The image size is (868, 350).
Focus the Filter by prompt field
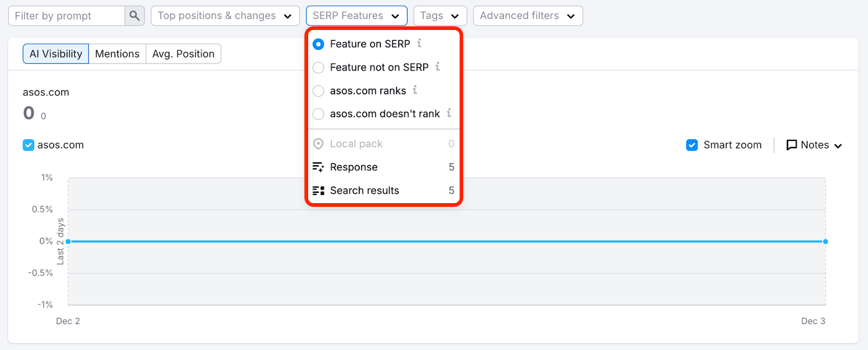click(x=67, y=16)
